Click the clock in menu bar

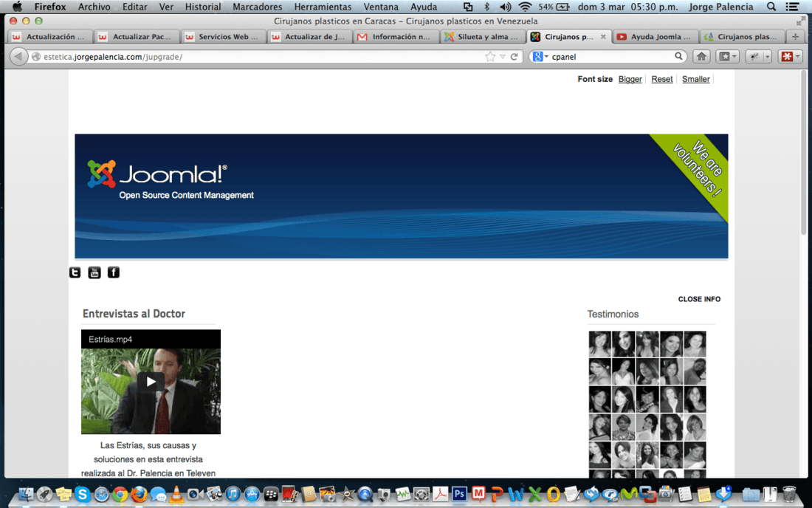pyautogui.click(x=627, y=7)
